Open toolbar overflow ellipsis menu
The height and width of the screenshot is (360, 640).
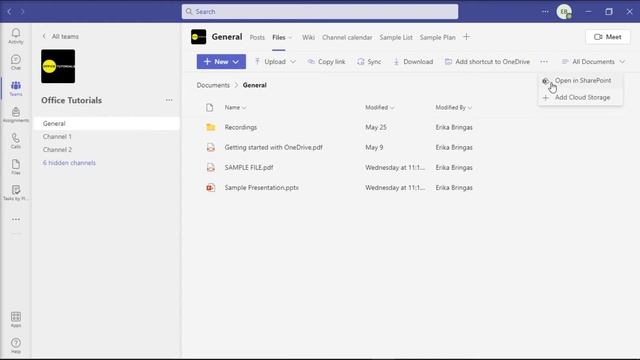544,62
